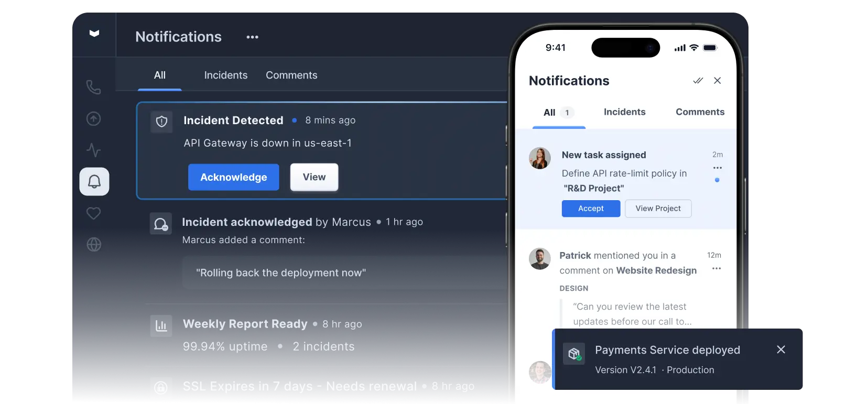Click View Project button
Image resolution: width=868 pixels, height=404 pixels.
658,209
